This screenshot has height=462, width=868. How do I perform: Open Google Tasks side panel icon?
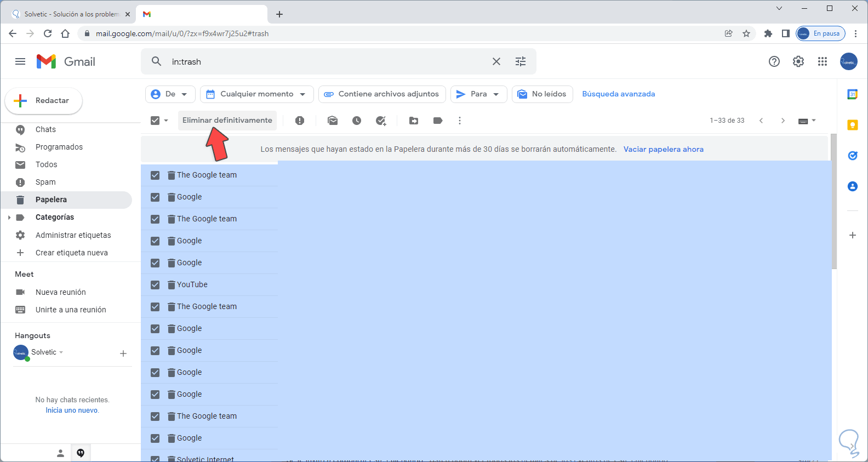pos(853,156)
